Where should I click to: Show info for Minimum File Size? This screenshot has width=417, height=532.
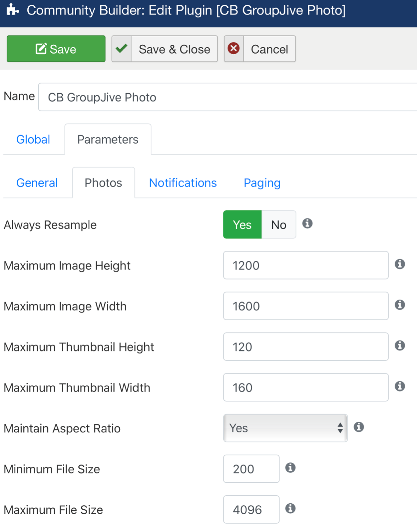pyautogui.click(x=290, y=467)
